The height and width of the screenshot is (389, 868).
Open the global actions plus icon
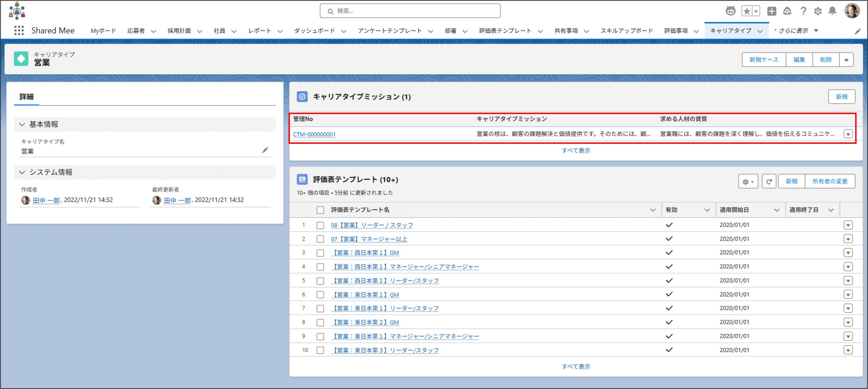pyautogui.click(x=771, y=11)
